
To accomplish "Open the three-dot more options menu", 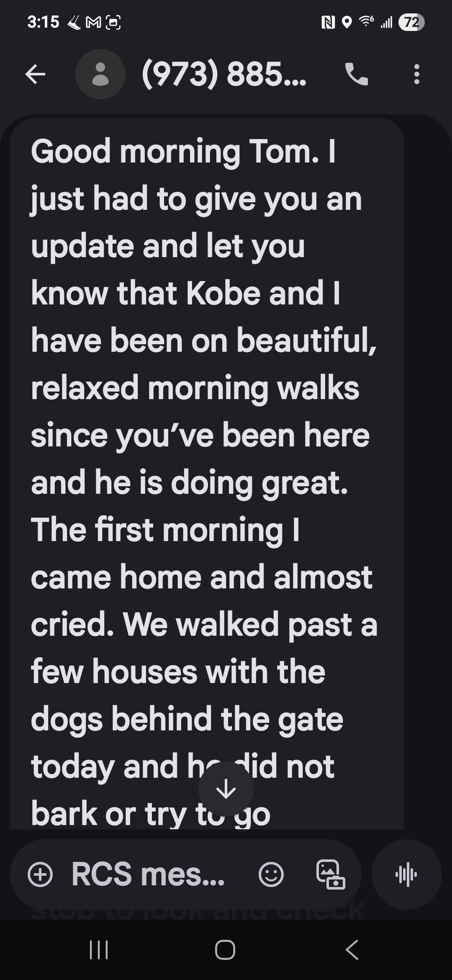I will 416,75.
